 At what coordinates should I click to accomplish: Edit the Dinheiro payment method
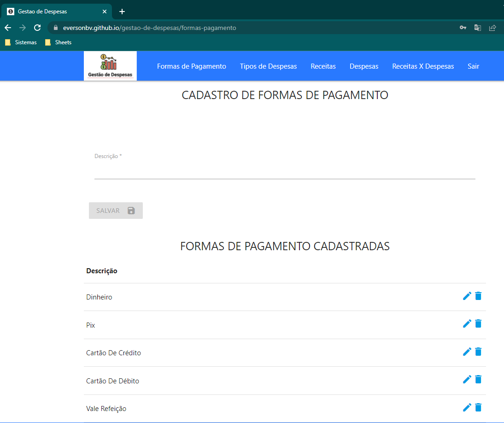tap(467, 296)
